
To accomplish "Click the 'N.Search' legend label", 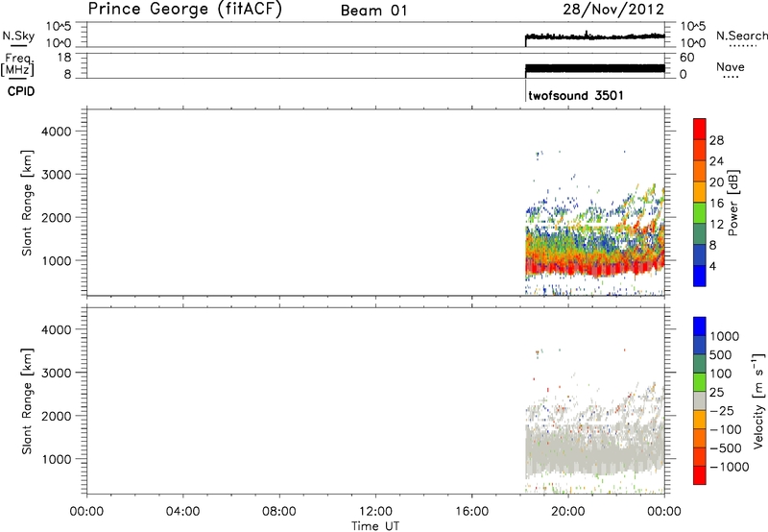I will [x=741, y=36].
